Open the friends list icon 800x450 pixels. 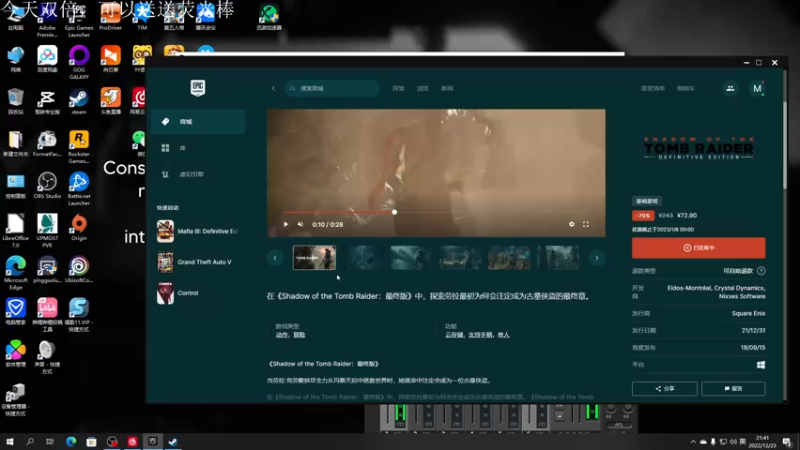(730, 88)
